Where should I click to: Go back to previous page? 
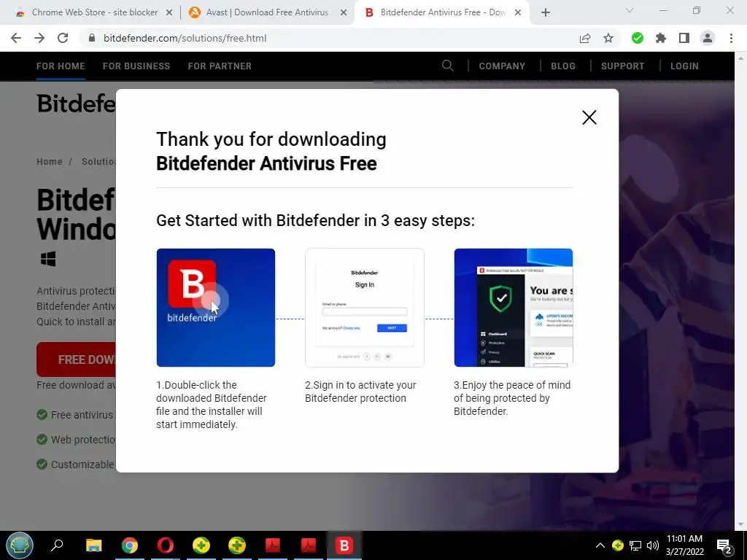(x=16, y=38)
